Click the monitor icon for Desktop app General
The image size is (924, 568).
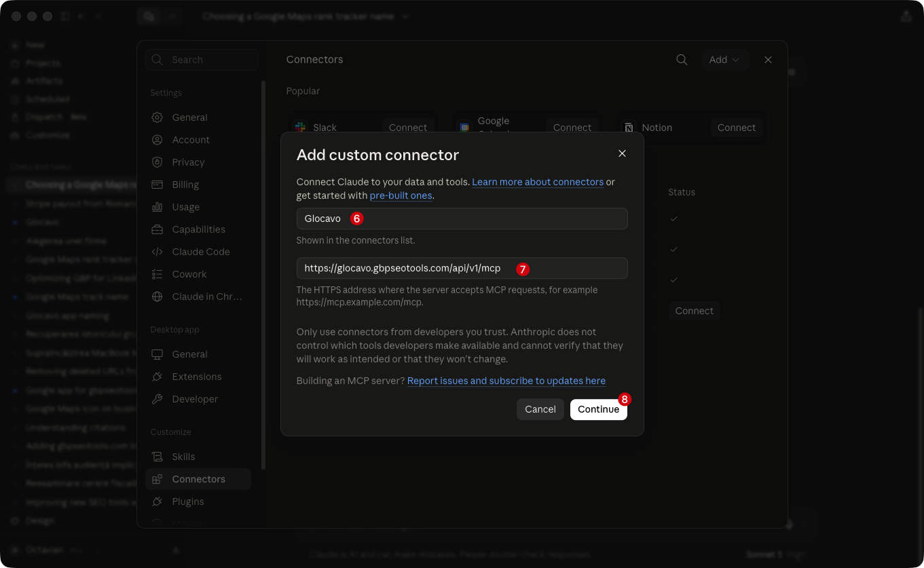point(158,354)
